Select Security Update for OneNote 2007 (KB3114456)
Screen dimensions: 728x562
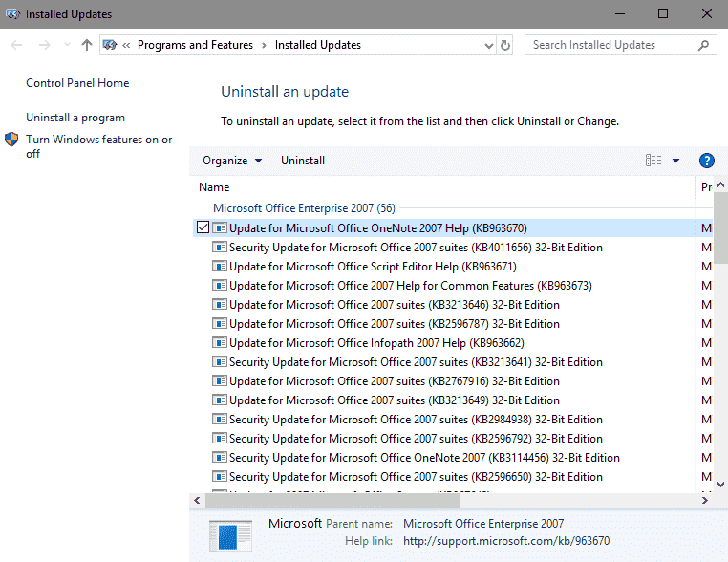pyautogui.click(x=424, y=458)
